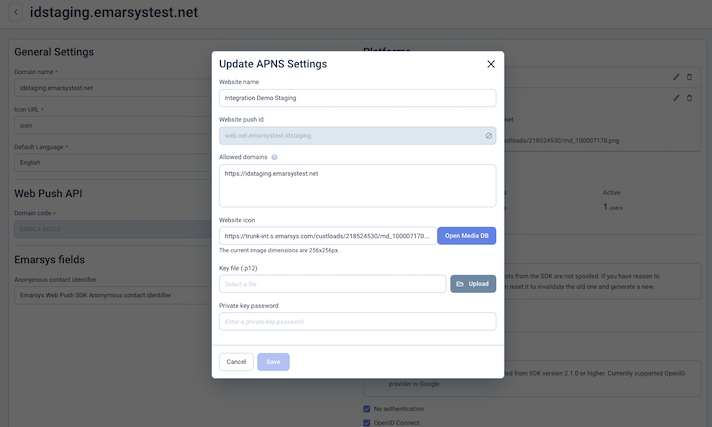Open the Anonymous contact identifier dropdown
The image size is (712, 427).
coord(113,295)
